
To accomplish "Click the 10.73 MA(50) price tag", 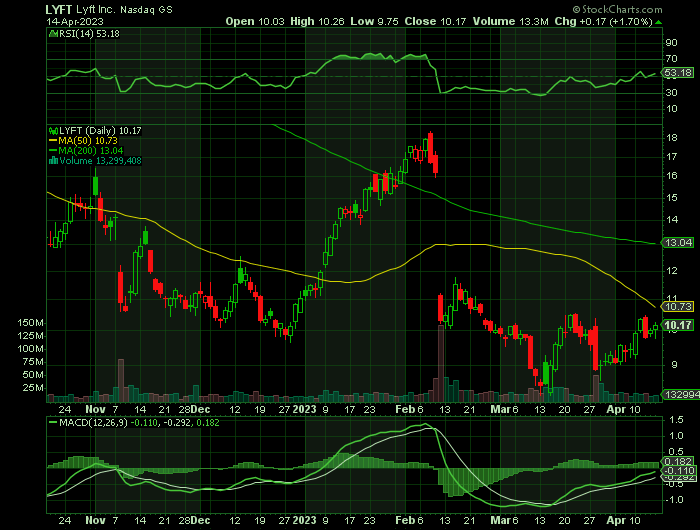I will [x=678, y=307].
